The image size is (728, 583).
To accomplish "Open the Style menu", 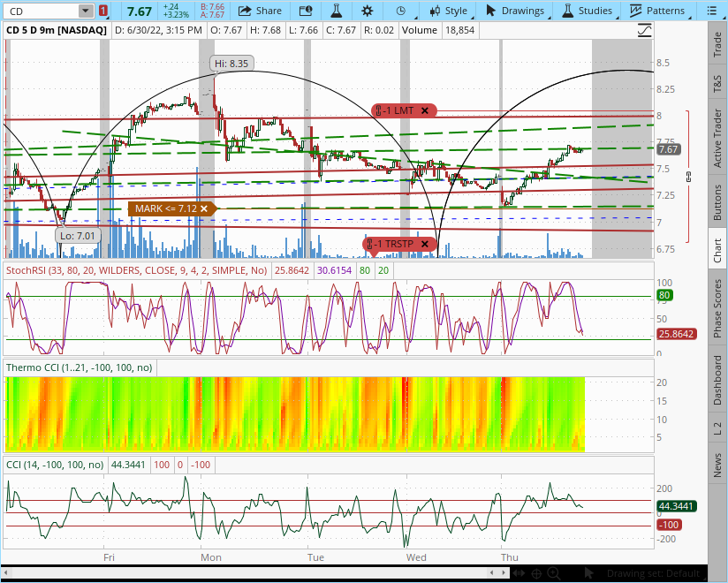I will 449,11.
